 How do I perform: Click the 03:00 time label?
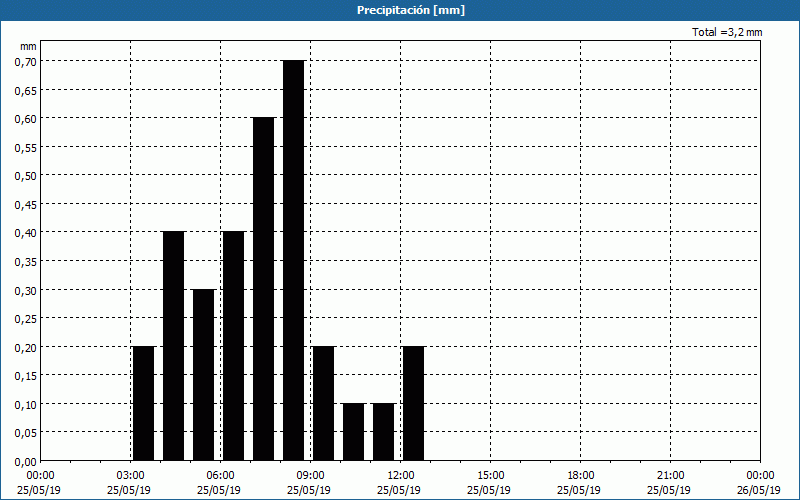131,476
